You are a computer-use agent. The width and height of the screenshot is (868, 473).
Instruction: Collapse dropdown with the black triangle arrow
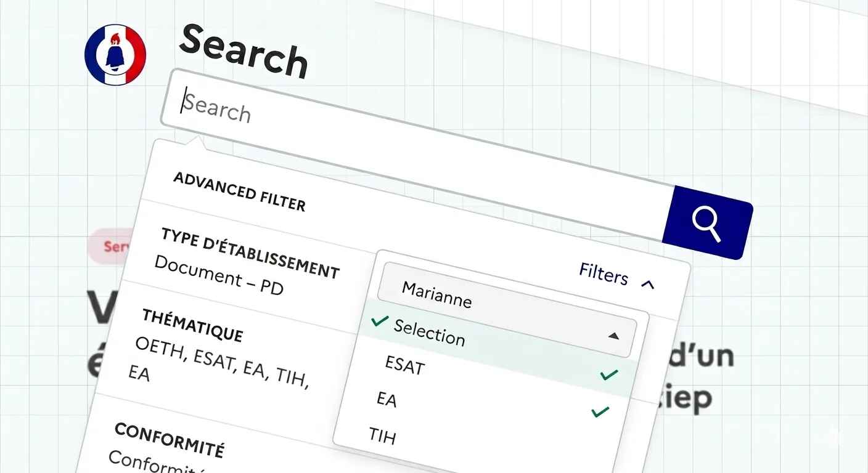(x=613, y=336)
